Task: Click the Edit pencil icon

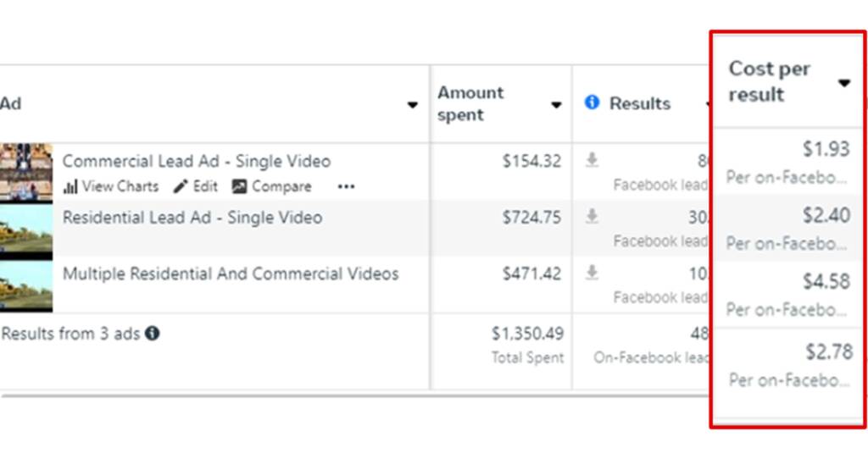Action: click(181, 186)
